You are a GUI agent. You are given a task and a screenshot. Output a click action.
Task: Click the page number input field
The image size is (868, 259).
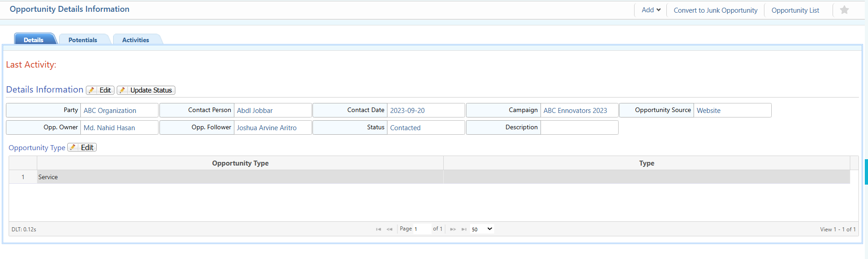click(x=421, y=229)
